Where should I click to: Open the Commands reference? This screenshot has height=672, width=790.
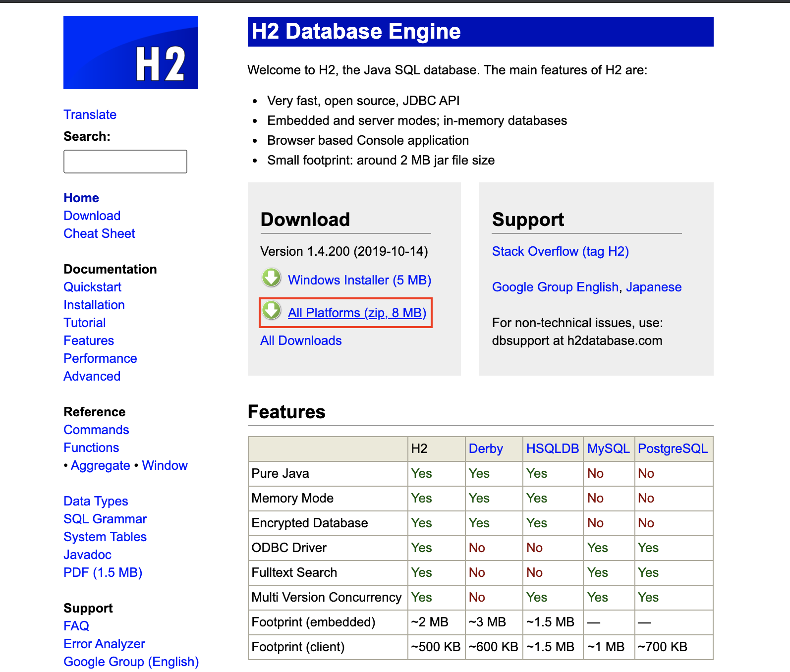click(96, 430)
